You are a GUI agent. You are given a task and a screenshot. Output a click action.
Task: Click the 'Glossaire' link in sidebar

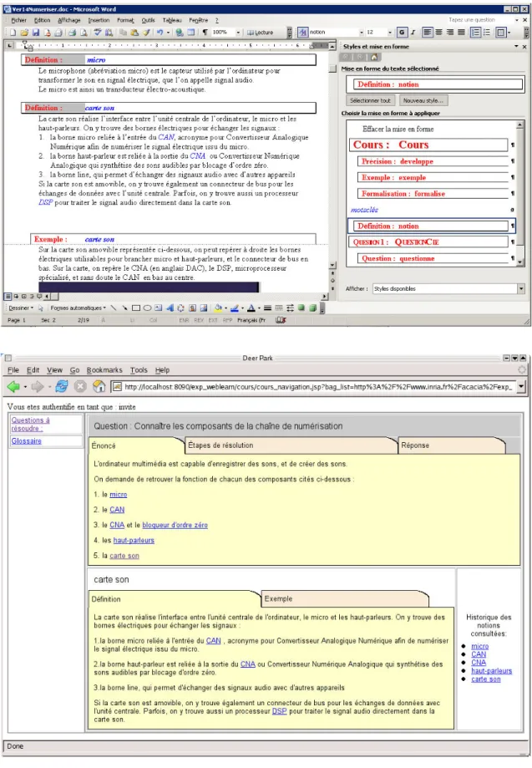tap(27, 440)
